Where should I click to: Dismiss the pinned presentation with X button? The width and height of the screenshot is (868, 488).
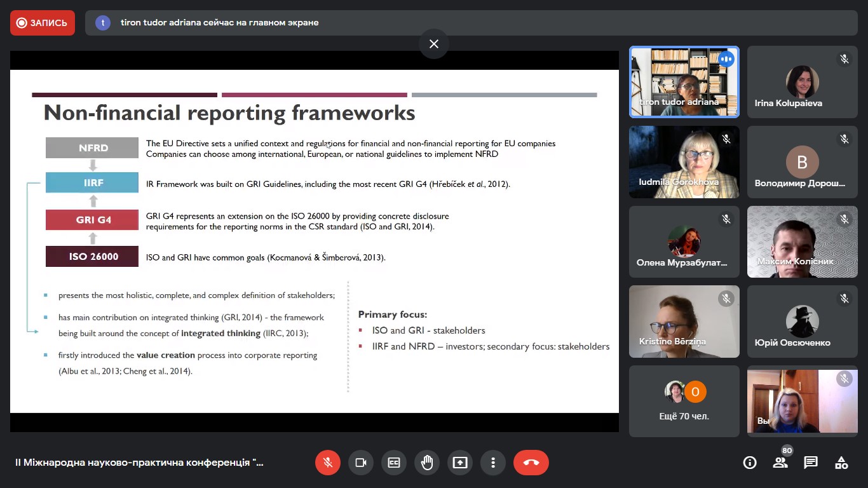click(434, 44)
